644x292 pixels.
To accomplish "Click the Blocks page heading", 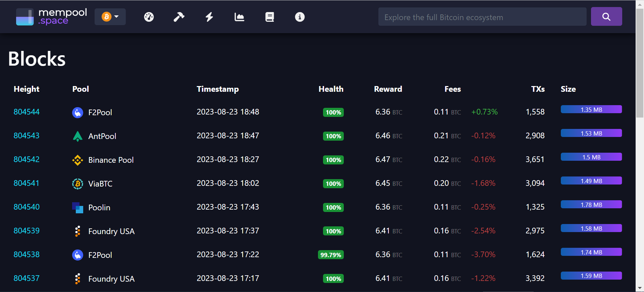I will pos(37,59).
